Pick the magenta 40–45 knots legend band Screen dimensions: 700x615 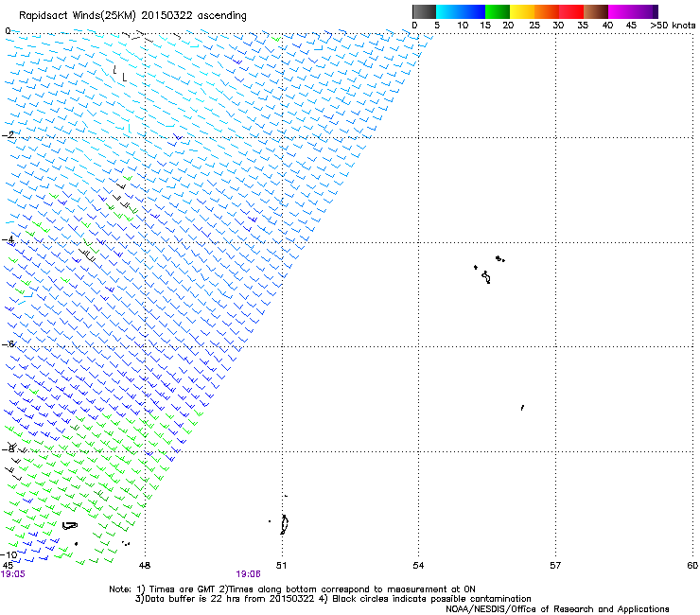click(621, 11)
